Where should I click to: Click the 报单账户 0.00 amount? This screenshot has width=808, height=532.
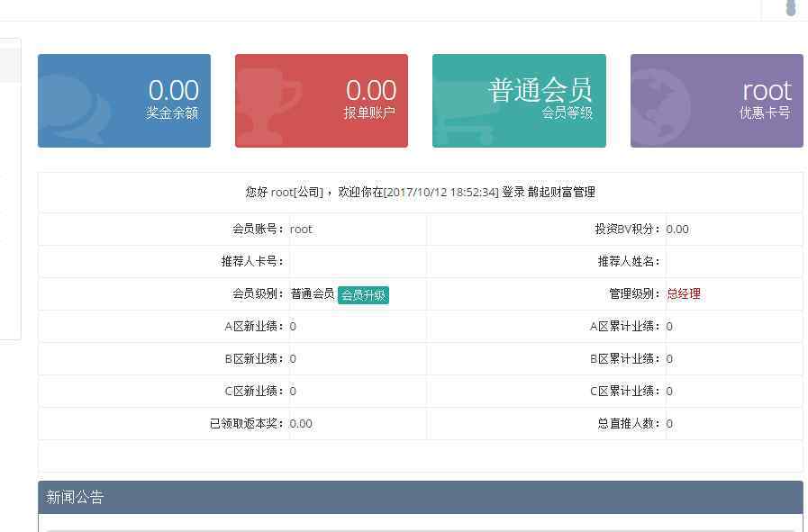click(370, 90)
